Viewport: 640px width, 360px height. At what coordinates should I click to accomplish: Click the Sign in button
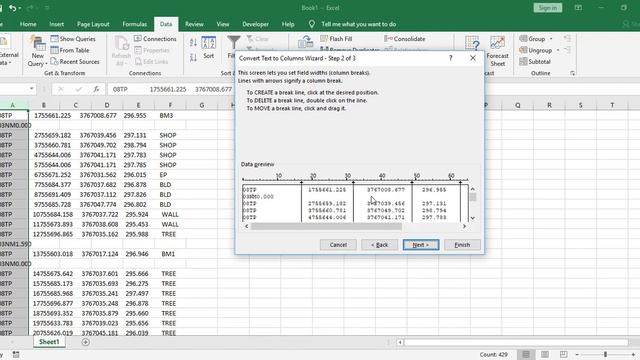tap(547, 8)
